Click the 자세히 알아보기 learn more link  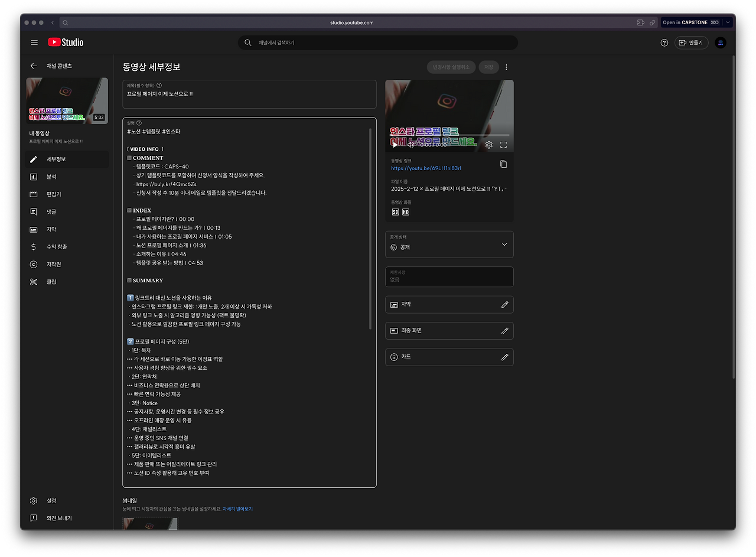237,509
